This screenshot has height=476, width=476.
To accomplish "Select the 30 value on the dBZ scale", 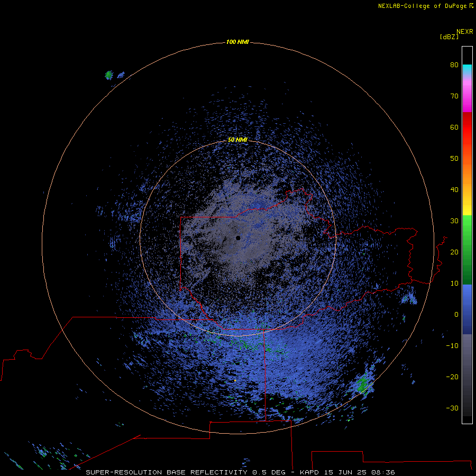I will pyautogui.click(x=454, y=221).
